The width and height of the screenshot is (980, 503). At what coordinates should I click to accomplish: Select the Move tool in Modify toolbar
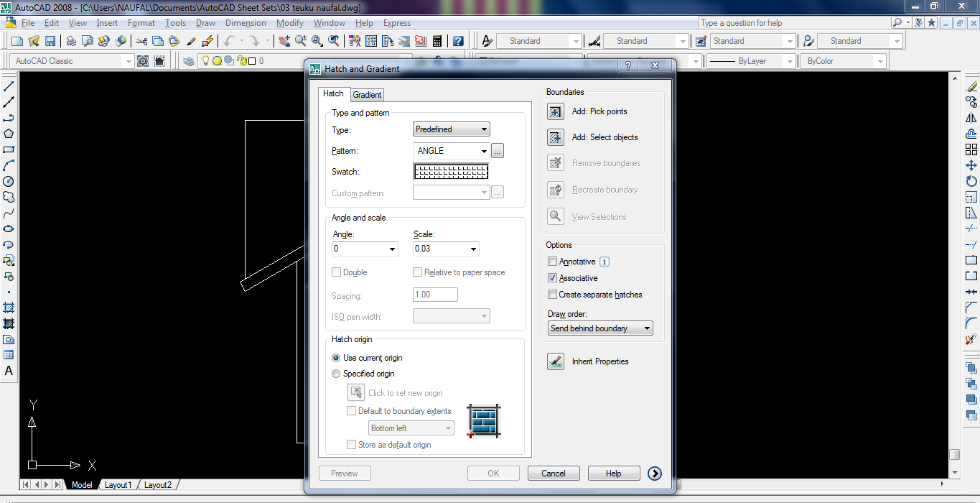click(x=971, y=165)
